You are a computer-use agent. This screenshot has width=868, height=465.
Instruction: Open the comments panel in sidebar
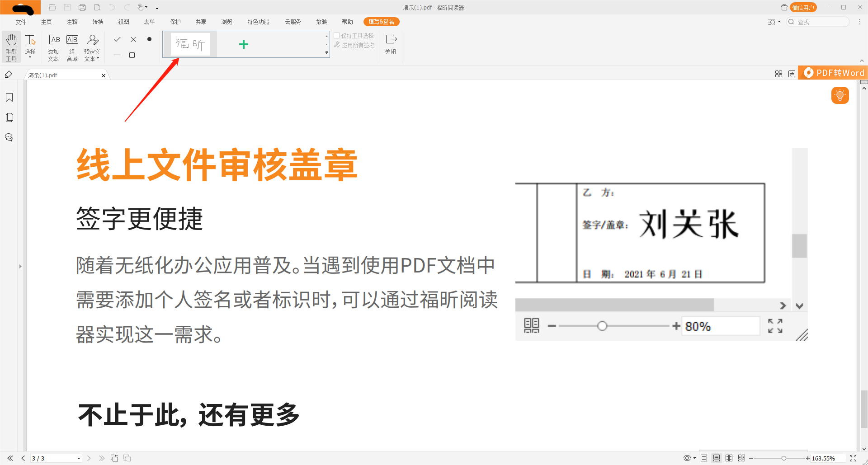(9, 137)
